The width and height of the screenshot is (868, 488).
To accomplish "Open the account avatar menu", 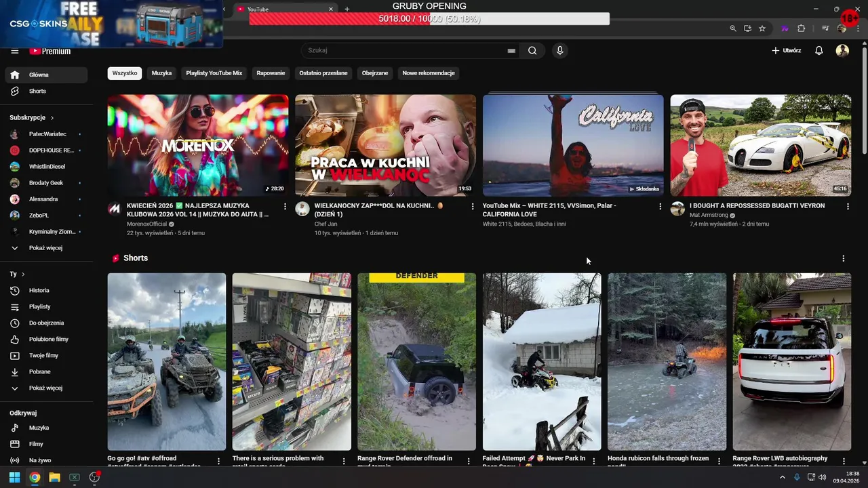I will pos(842,50).
